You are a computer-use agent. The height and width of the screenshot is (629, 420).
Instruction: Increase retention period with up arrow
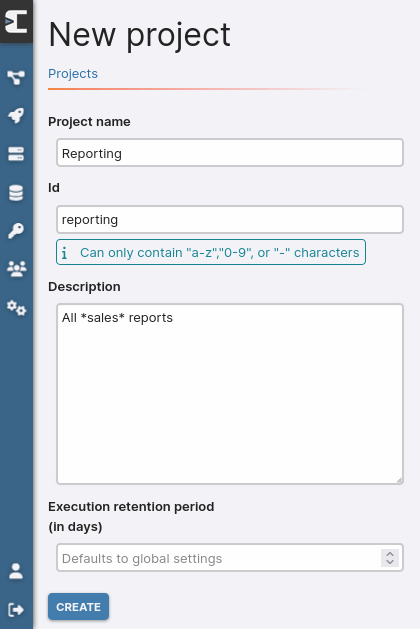pos(390,554)
